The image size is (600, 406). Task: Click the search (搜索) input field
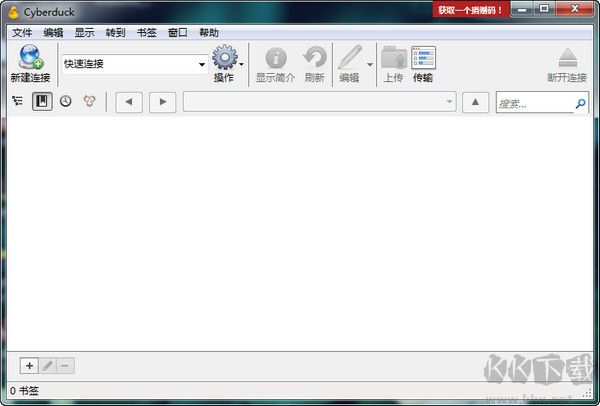534,102
